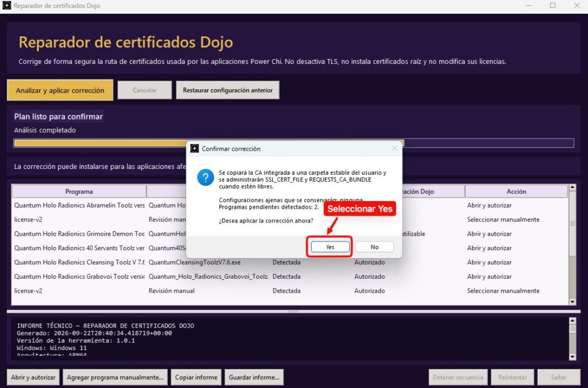Click Restaurar configuración anterior
The image size is (588, 388).
click(227, 90)
